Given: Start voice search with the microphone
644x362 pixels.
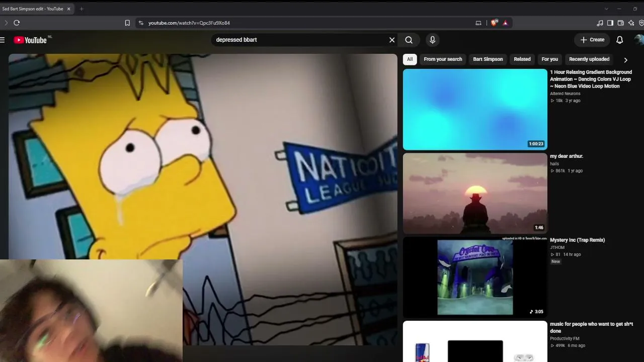Looking at the screenshot, I should click(x=432, y=40).
